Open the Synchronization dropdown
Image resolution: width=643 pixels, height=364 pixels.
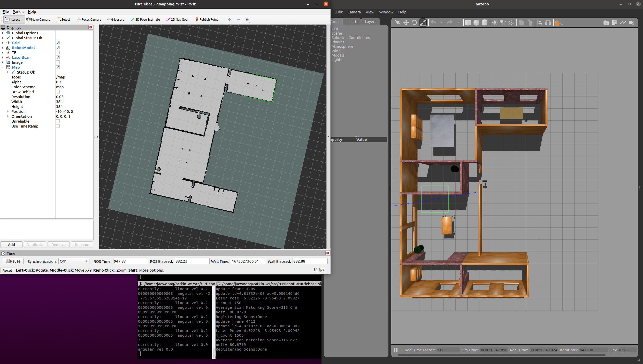74,261
